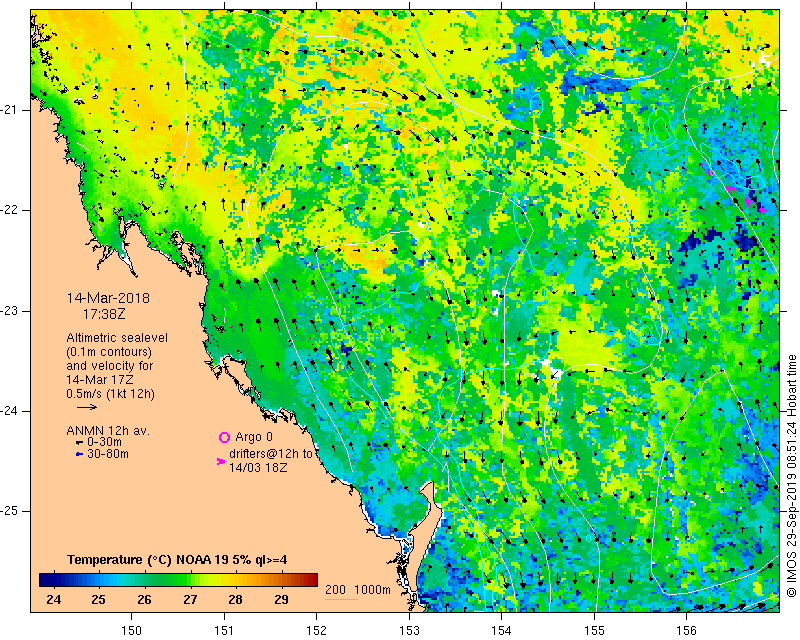Click the longitude axis label 151

(224, 631)
